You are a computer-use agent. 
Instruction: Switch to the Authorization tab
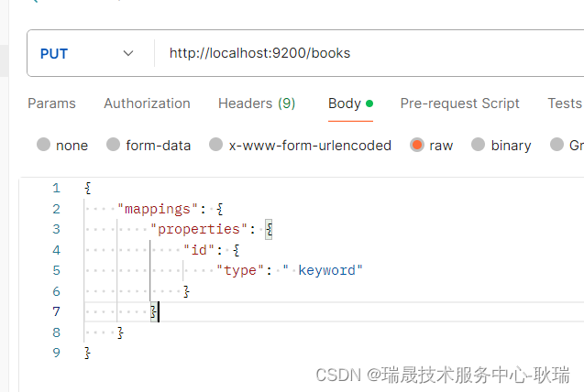pos(147,103)
